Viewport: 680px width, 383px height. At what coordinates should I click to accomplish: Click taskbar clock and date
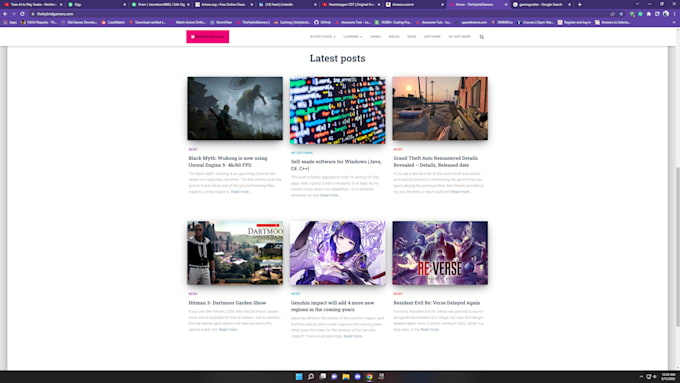pyautogui.click(x=668, y=376)
